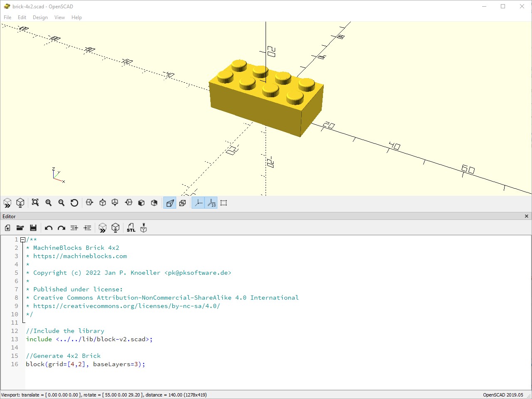Switch to Front view cube icon
The image size is (532, 399).
pyautogui.click(x=141, y=203)
